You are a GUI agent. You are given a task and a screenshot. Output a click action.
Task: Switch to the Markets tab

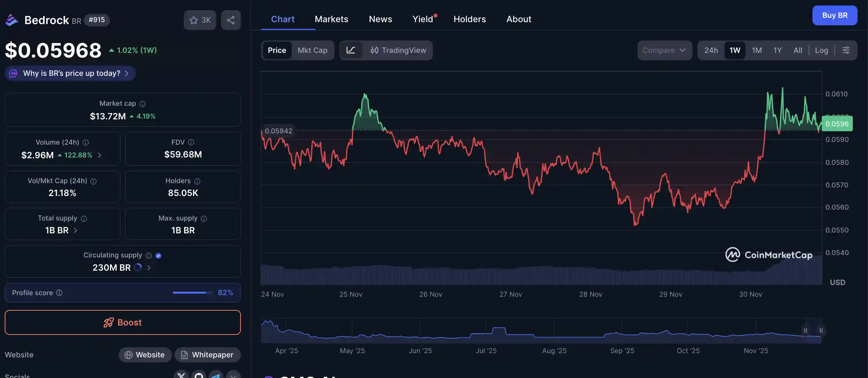coord(331,19)
